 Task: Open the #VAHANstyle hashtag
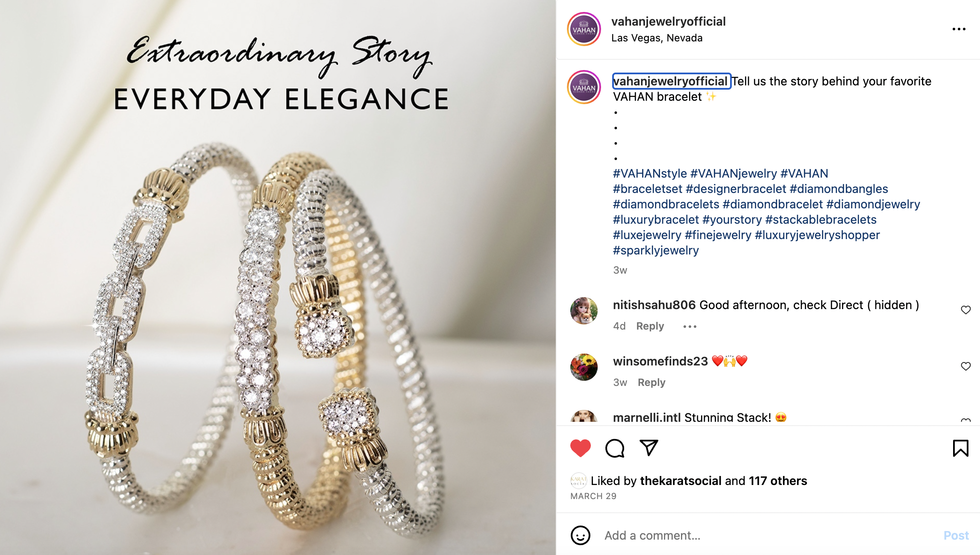pyautogui.click(x=650, y=174)
